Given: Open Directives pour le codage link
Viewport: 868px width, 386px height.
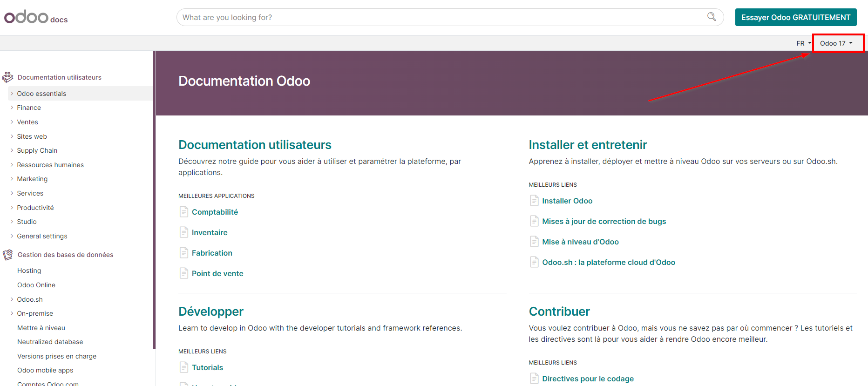Looking at the screenshot, I should (x=588, y=379).
